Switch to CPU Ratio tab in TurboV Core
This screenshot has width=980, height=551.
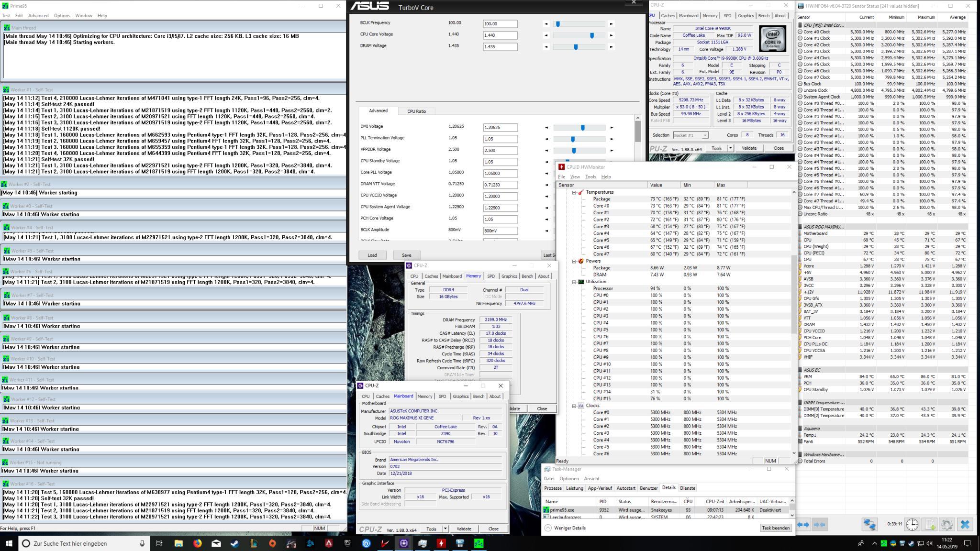tap(416, 111)
